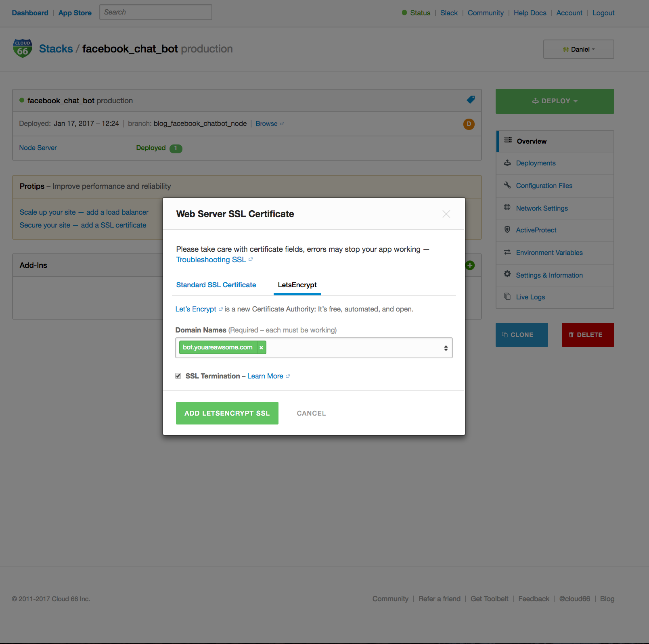The image size is (649, 644).
Task: Click the Live Logs copy icon
Action: pos(507,296)
